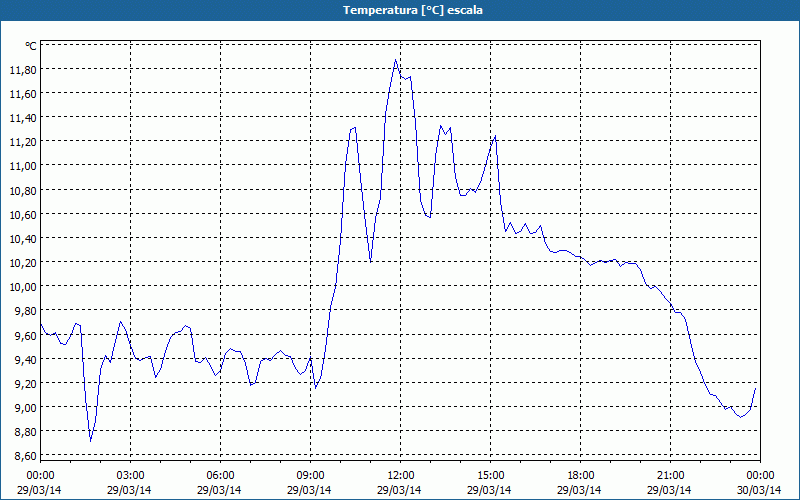Select the 11,80 axis value
The height and width of the screenshot is (500, 800).
(x=23, y=69)
